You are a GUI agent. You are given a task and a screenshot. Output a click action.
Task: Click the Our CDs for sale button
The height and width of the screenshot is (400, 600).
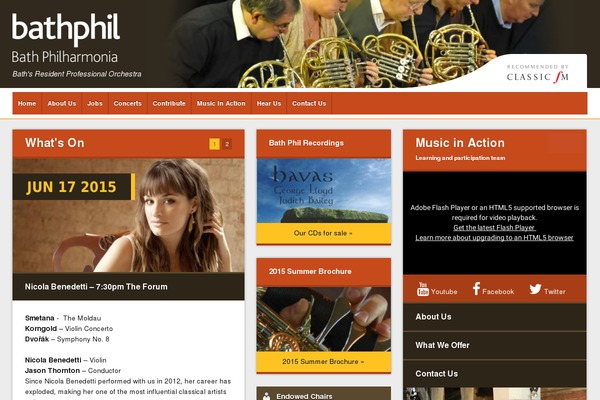(323, 233)
